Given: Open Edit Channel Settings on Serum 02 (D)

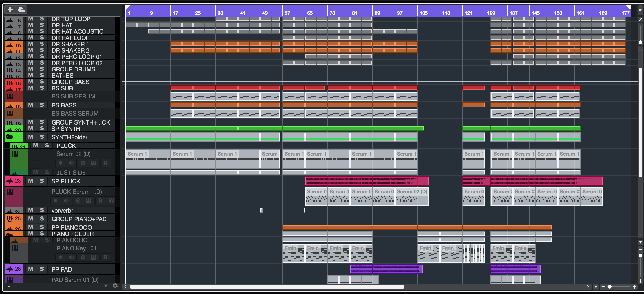Looking at the screenshot, I should click(x=83, y=163).
